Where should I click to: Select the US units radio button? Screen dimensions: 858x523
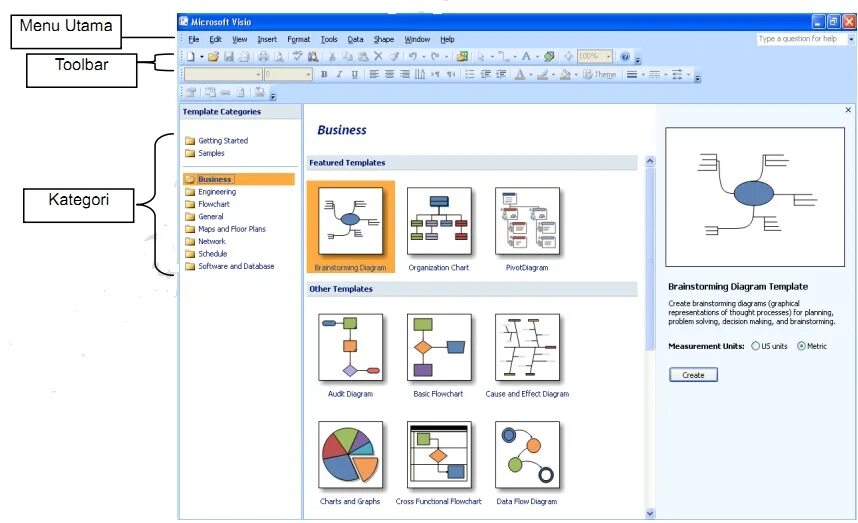756,346
